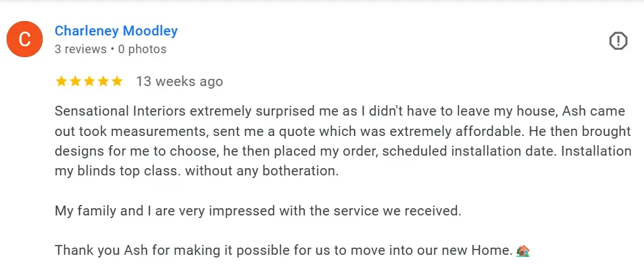
Task: Click the second gold rating star
Action: tap(75, 81)
